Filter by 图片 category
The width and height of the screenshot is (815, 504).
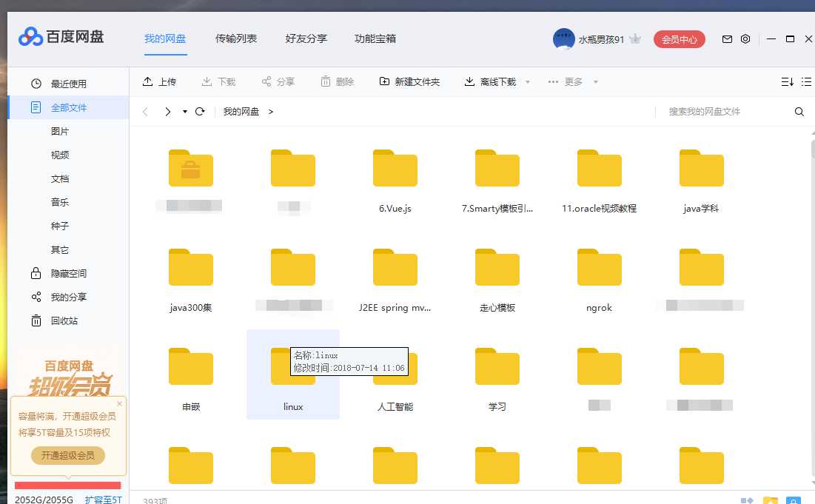[60, 132]
